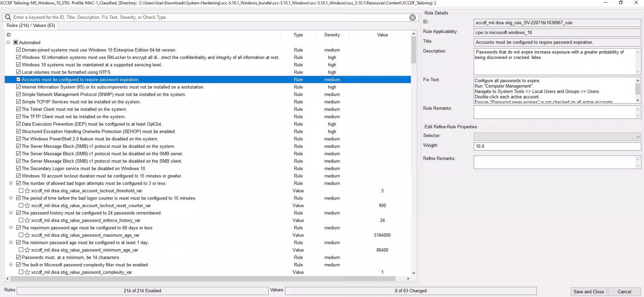Sort list by Severity column header
644x297 pixels.
[332, 35]
